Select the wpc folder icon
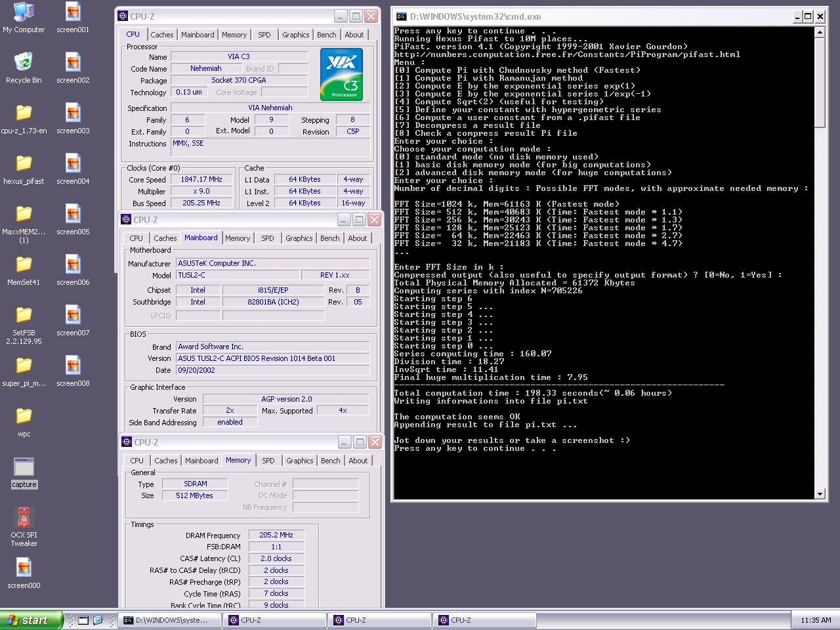Screen dimensions: 840x630 (x=24, y=416)
